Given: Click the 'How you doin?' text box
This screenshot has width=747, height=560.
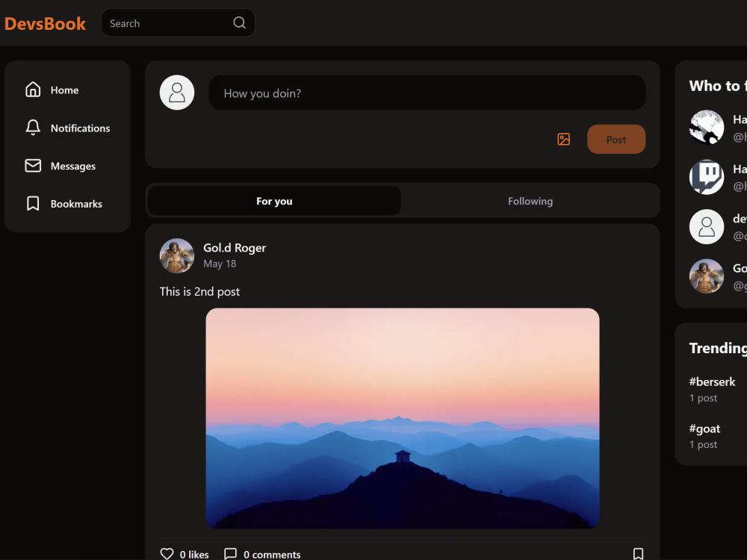Looking at the screenshot, I should [427, 93].
